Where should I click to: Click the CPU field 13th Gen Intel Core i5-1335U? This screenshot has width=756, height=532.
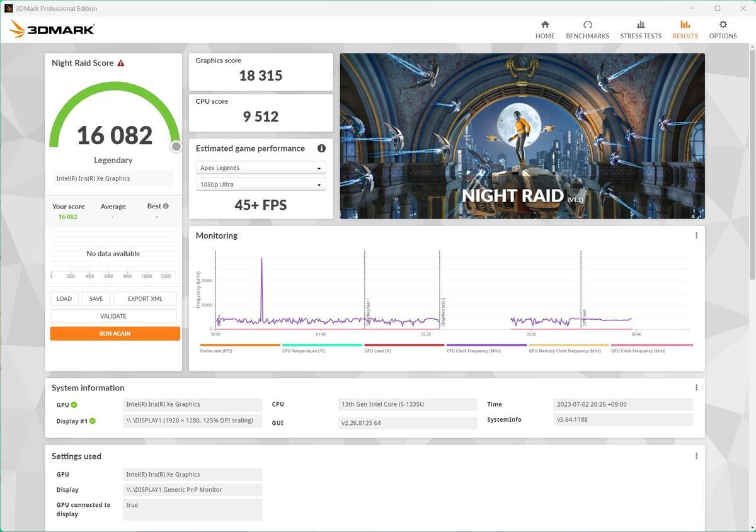coord(408,404)
